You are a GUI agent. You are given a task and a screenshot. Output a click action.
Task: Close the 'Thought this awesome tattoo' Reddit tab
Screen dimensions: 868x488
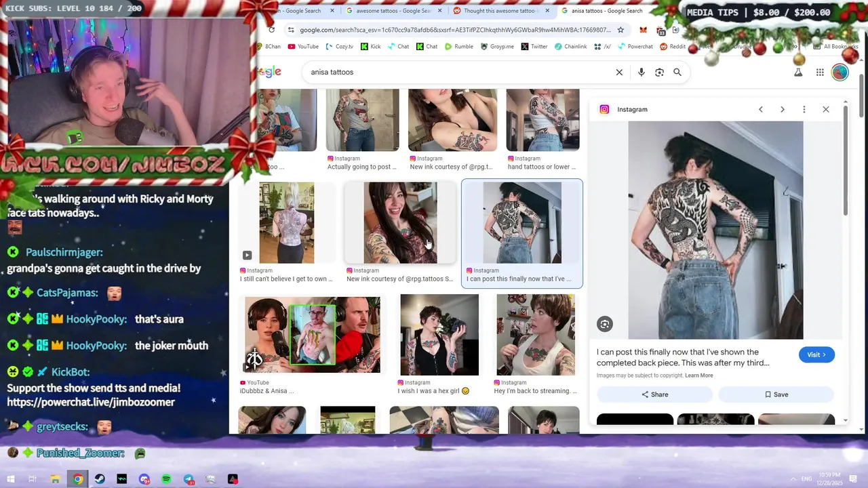547,11
